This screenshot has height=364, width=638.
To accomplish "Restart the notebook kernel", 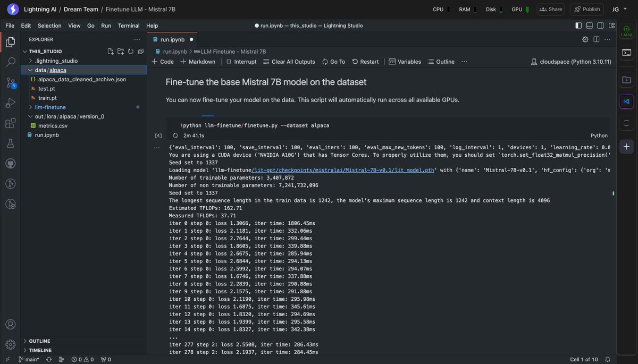I will pos(365,62).
